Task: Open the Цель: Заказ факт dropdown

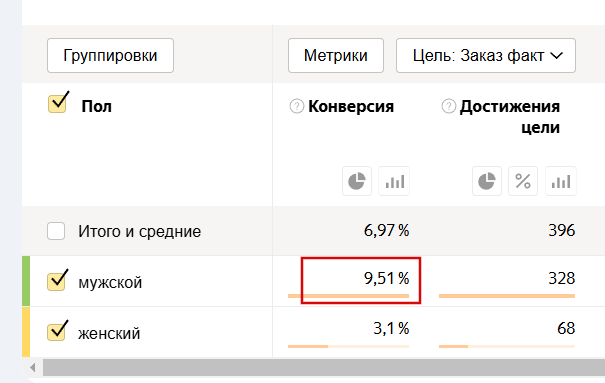Action: (486, 56)
